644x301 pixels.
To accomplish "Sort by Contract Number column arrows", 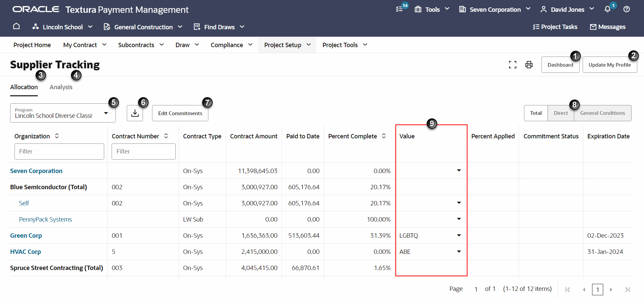I will 166,136.
